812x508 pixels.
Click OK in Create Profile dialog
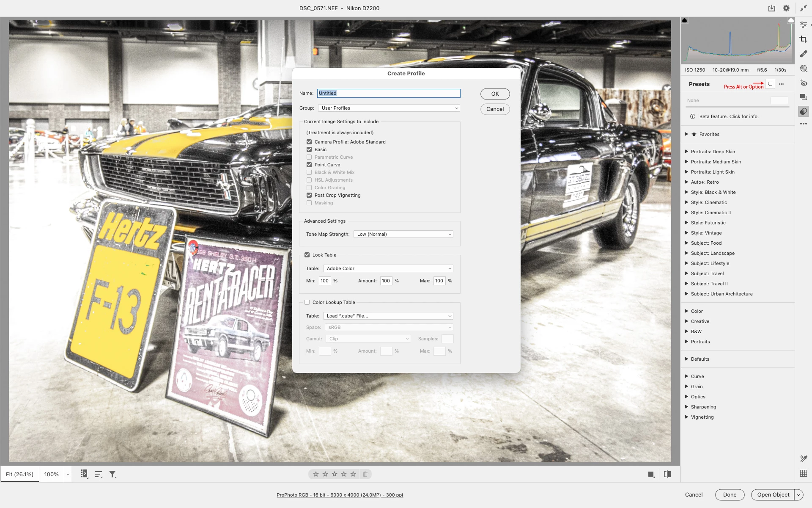tap(495, 94)
